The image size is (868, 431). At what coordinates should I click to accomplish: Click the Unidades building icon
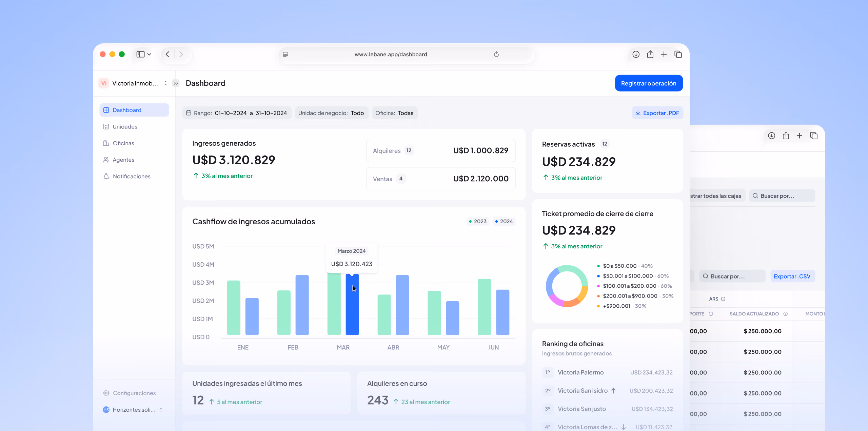point(106,127)
